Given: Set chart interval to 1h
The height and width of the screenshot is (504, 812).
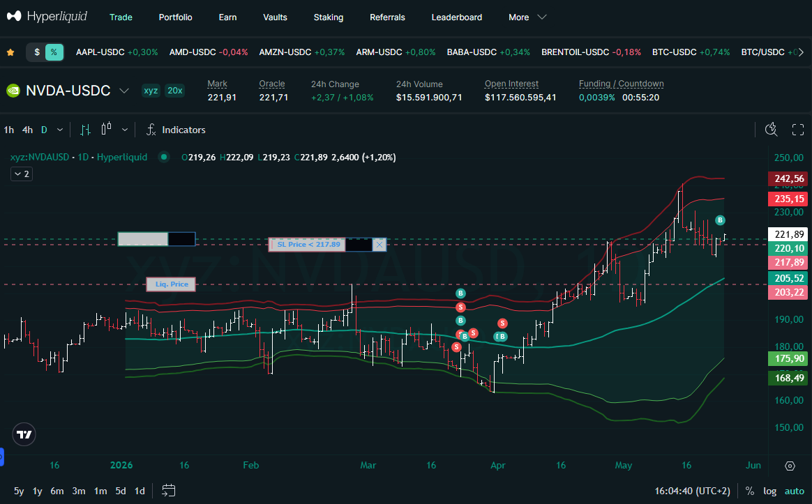Looking at the screenshot, I should point(9,130).
